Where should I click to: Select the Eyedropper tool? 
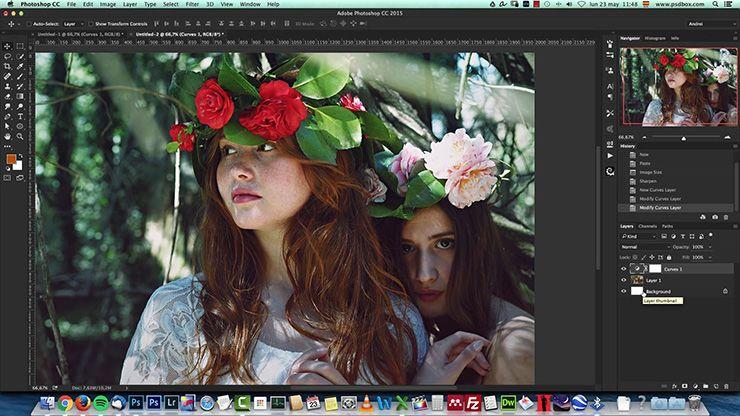click(x=20, y=66)
